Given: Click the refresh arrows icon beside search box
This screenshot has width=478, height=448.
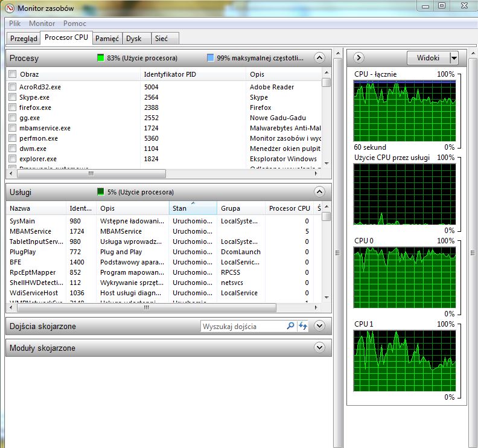Looking at the screenshot, I should [x=303, y=326].
